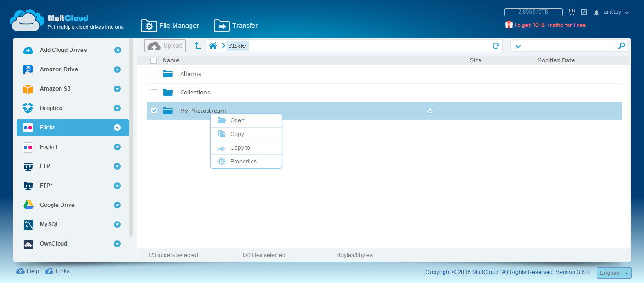The height and width of the screenshot is (283, 644).
Task: Go up one folder level arrow
Action: 198,46
